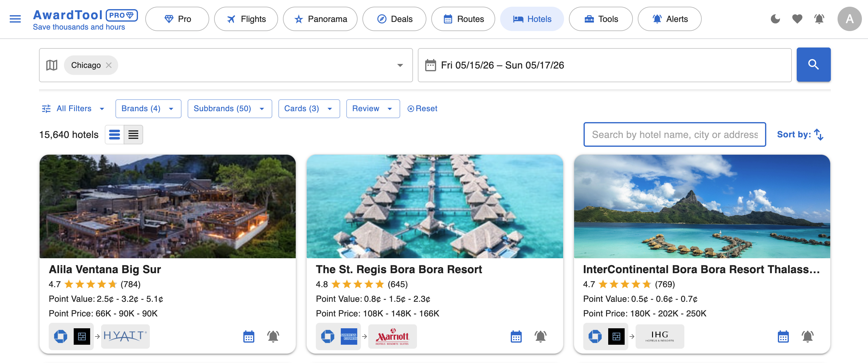Viewport: 868px width, 363px height.
Task: Click the 15,640 hotels count
Action: coord(69,135)
